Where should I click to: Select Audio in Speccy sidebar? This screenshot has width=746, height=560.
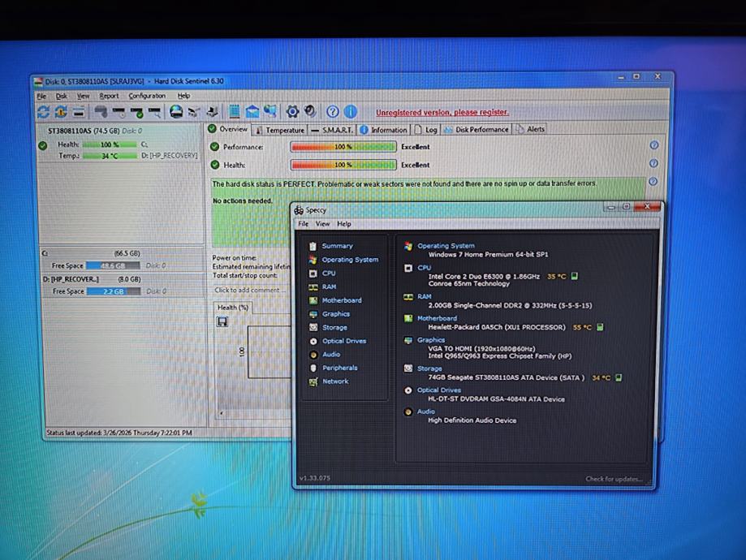(331, 355)
